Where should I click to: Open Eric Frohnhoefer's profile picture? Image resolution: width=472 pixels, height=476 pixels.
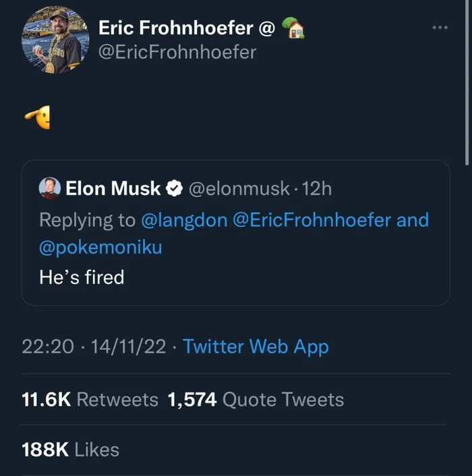55,40
